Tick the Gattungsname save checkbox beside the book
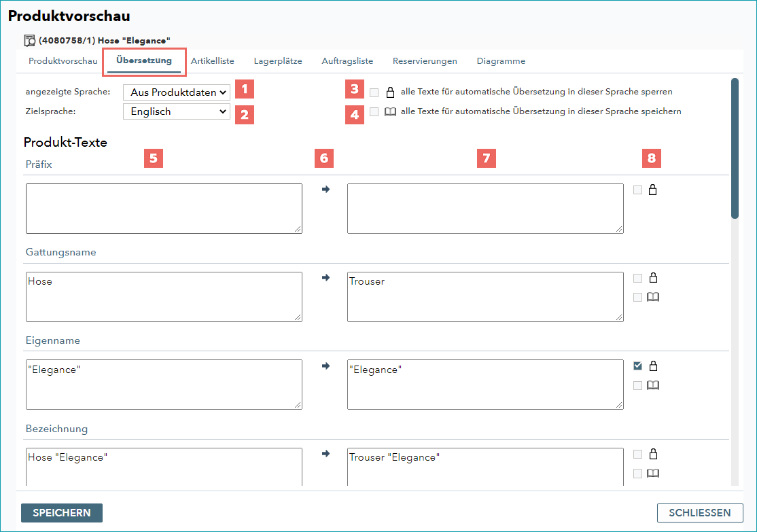Screen dimensions: 757x532 click(638, 298)
